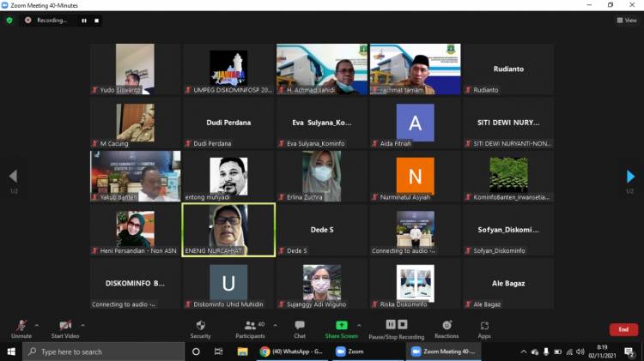
Task: Select Yakub Banten's video tile
Action: point(135,177)
